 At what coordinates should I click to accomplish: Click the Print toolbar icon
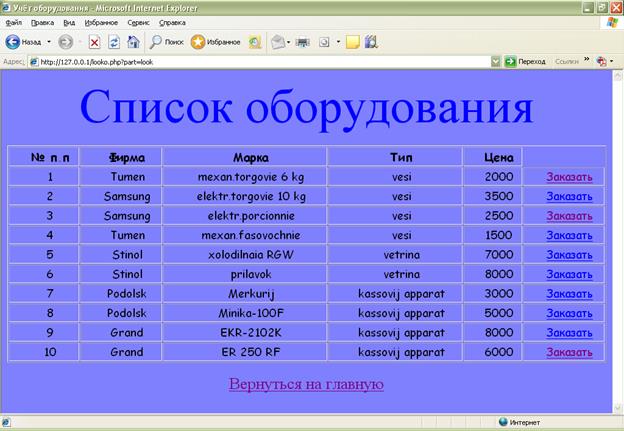tap(302, 42)
